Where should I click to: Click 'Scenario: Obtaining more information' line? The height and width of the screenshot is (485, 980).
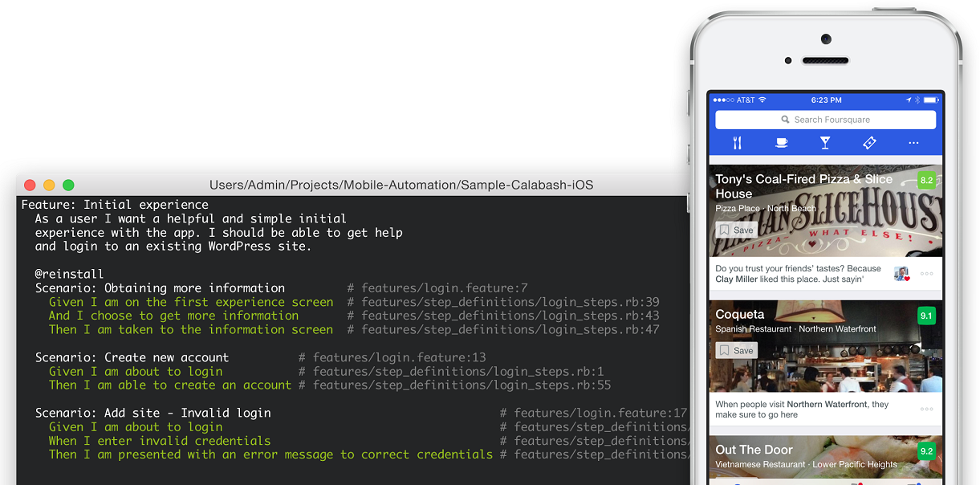pos(160,287)
